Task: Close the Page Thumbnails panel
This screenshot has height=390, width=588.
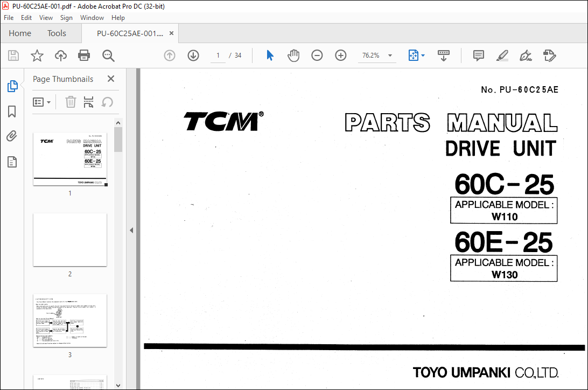Action: coord(110,79)
